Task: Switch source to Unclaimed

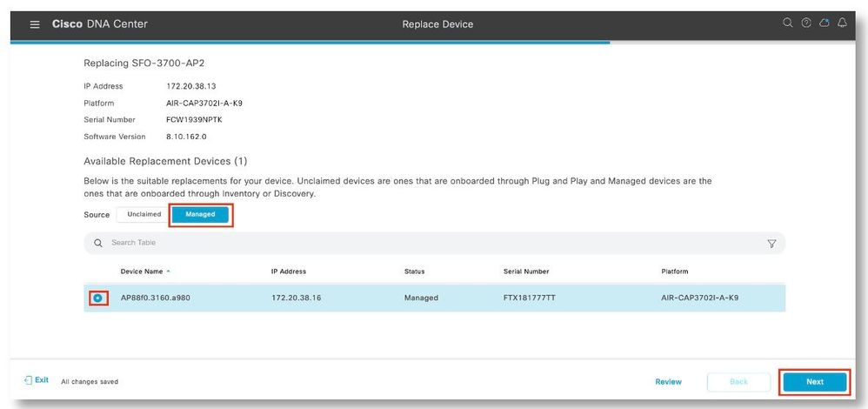Action: (x=144, y=214)
